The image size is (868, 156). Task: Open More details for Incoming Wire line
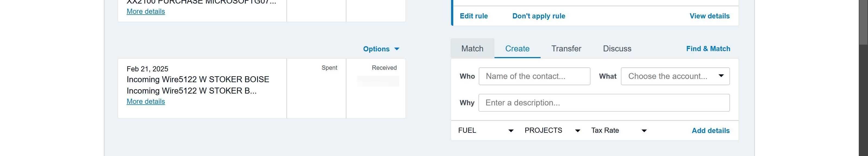pos(146,102)
